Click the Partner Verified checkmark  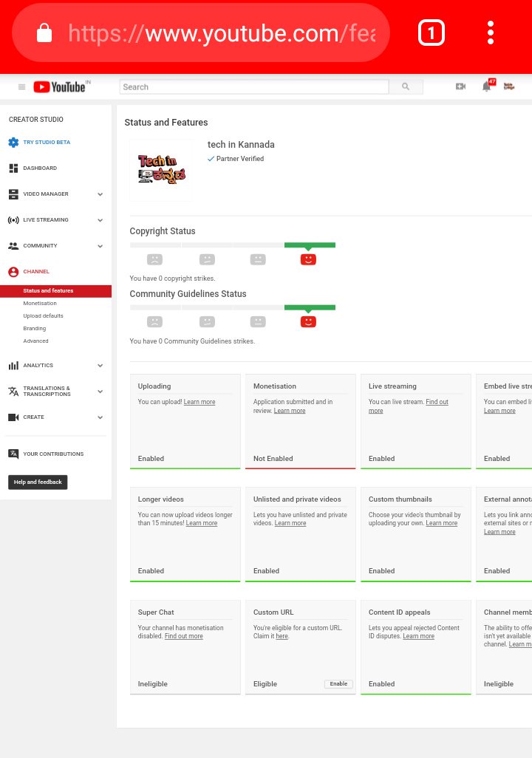click(x=211, y=159)
